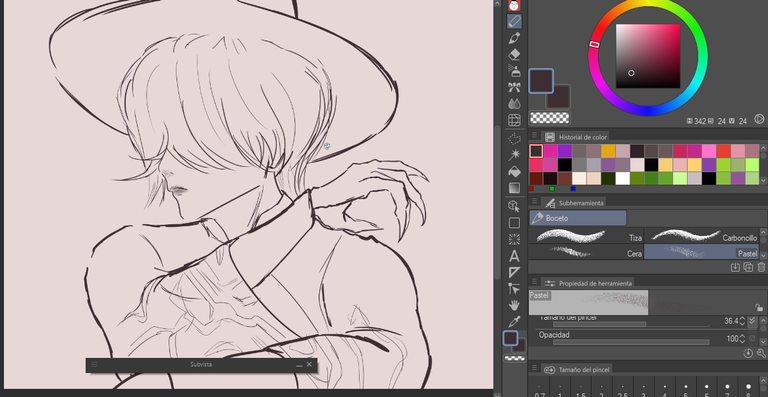The height and width of the screenshot is (397, 768).
Task: Click the main drawing color swatch in color wheel panel
Action: coord(541,81)
